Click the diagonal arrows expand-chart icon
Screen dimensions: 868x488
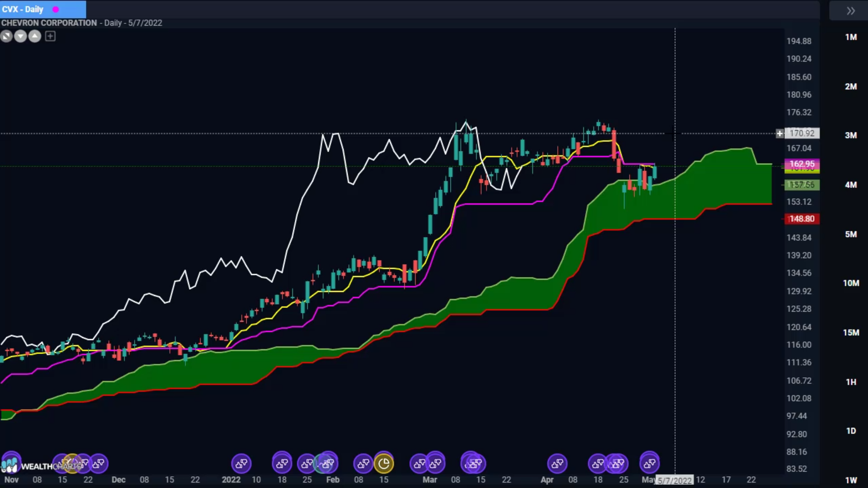[x=6, y=37]
